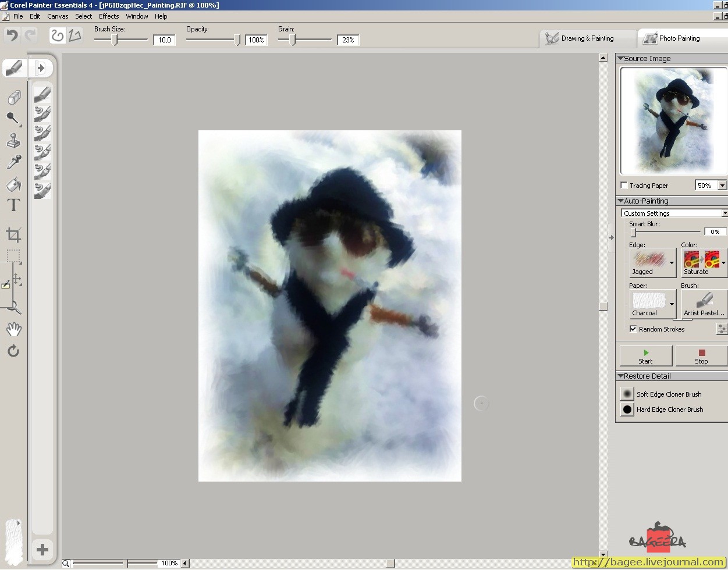The height and width of the screenshot is (570, 728).
Task: Open the Select menu
Action: [84, 16]
